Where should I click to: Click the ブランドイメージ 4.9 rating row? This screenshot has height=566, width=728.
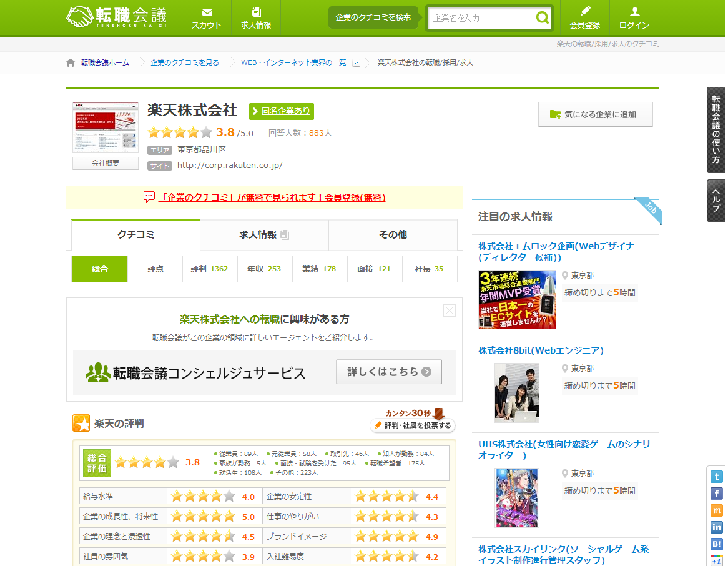[x=355, y=536]
